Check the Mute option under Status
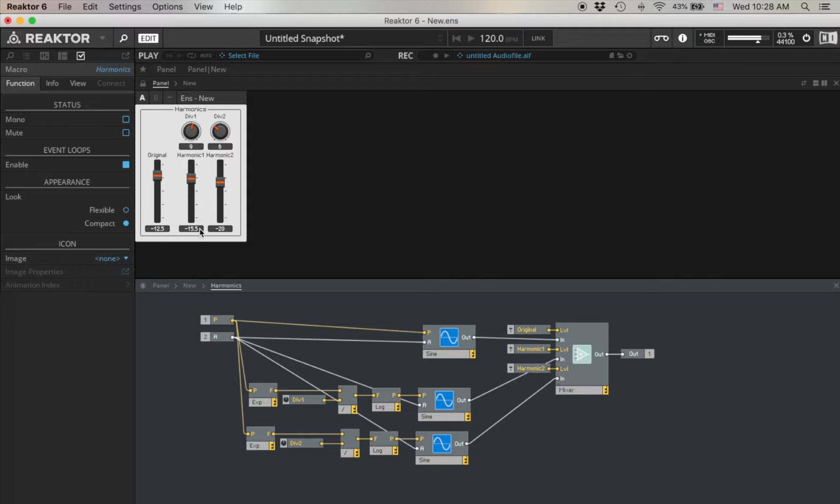 point(126,133)
